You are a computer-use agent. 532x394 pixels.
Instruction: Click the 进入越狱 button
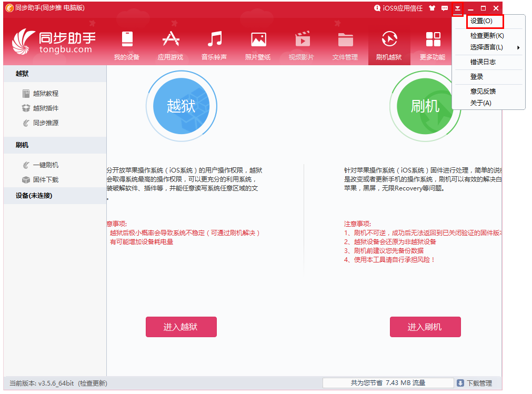pos(181,327)
